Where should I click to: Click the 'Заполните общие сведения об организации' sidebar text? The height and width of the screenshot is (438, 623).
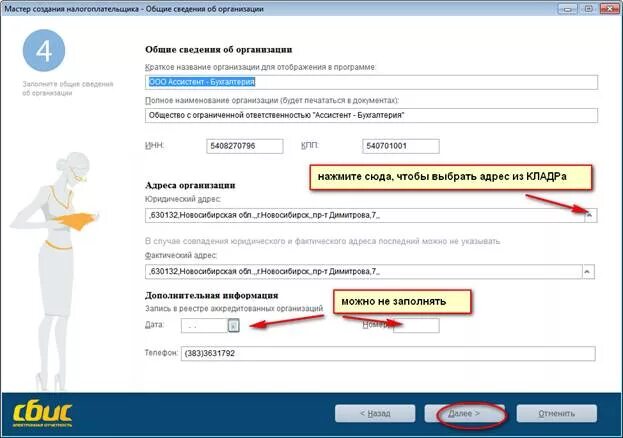click(68, 88)
